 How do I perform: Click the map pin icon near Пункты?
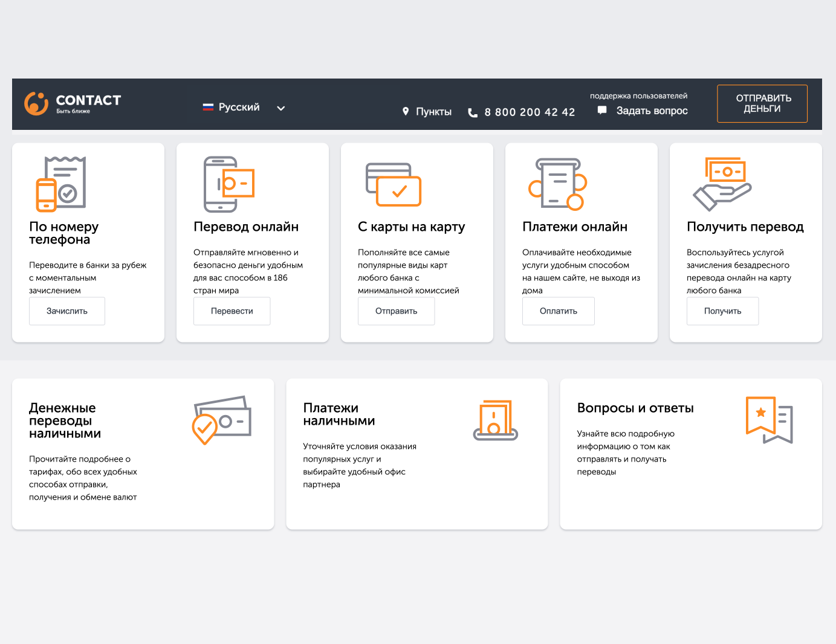pyautogui.click(x=406, y=111)
